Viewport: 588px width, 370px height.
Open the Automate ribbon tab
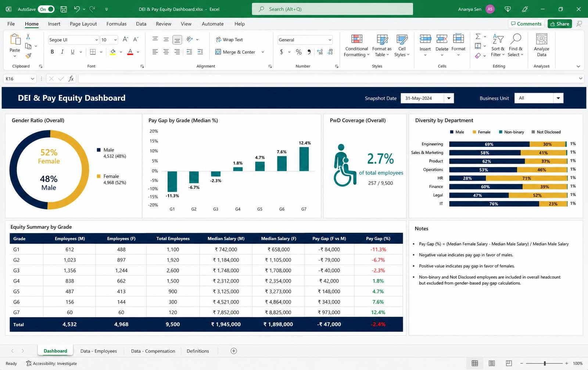pyautogui.click(x=213, y=24)
